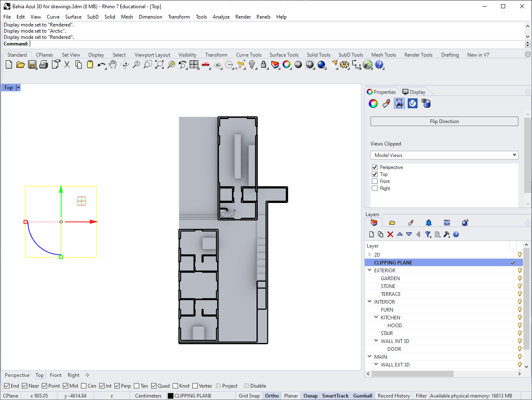
Task: Click the layer filter funnel icon
Action: click(428, 234)
